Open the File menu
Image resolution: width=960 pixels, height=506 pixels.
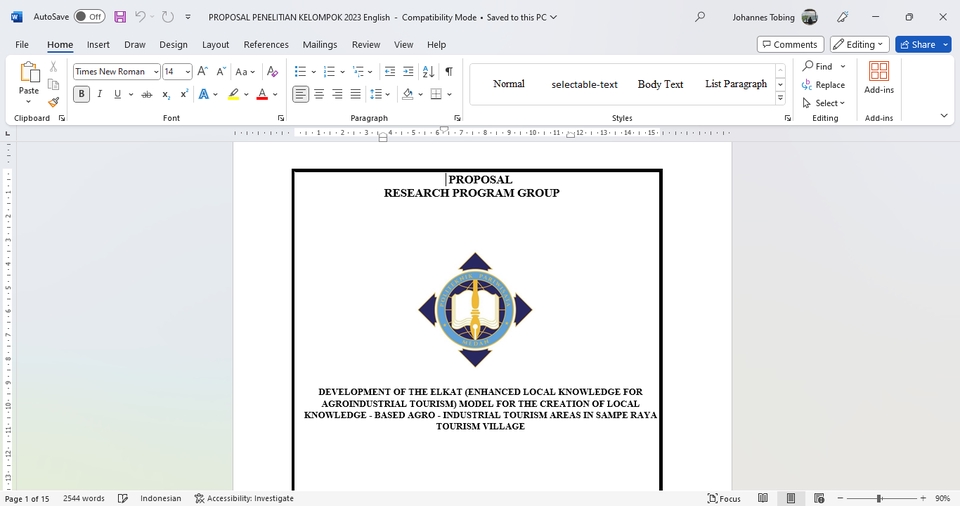click(x=22, y=45)
